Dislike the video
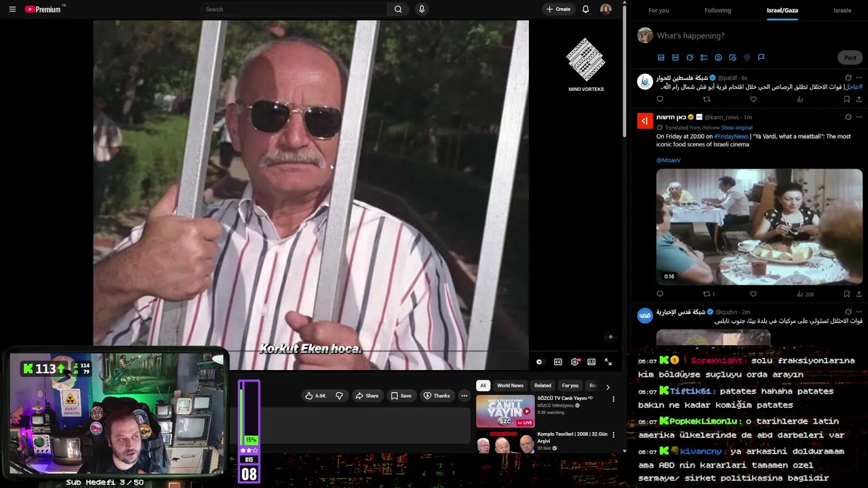 pyautogui.click(x=339, y=396)
